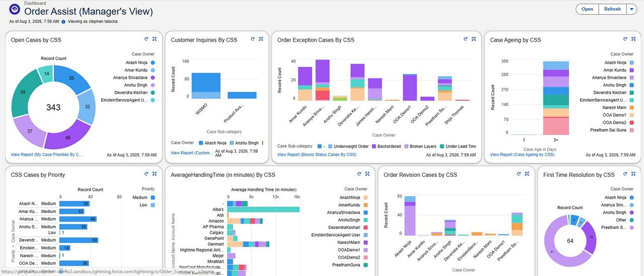This screenshot has width=644, height=276.
Task: Refresh the CSS Cases by Priority widget
Action: pos(146,174)
